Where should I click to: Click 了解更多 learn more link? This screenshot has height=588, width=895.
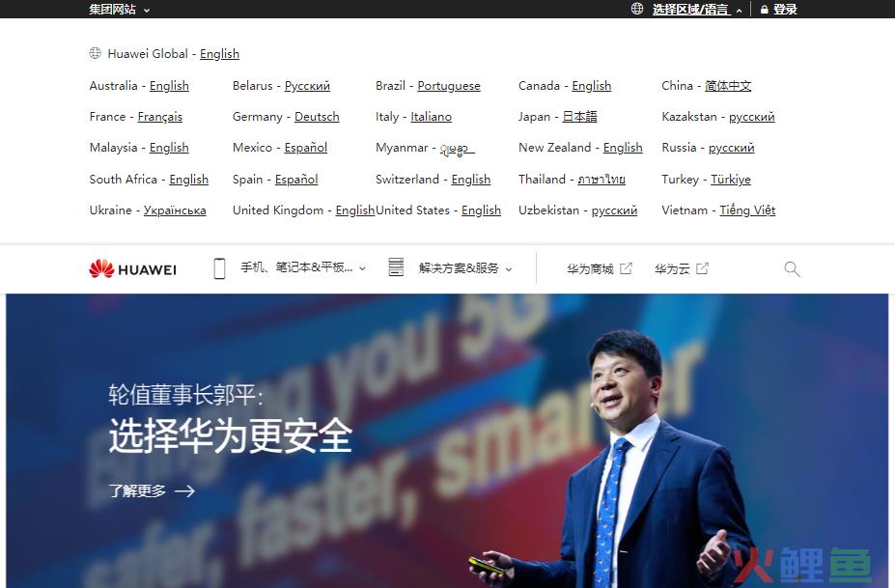(137, 490)
